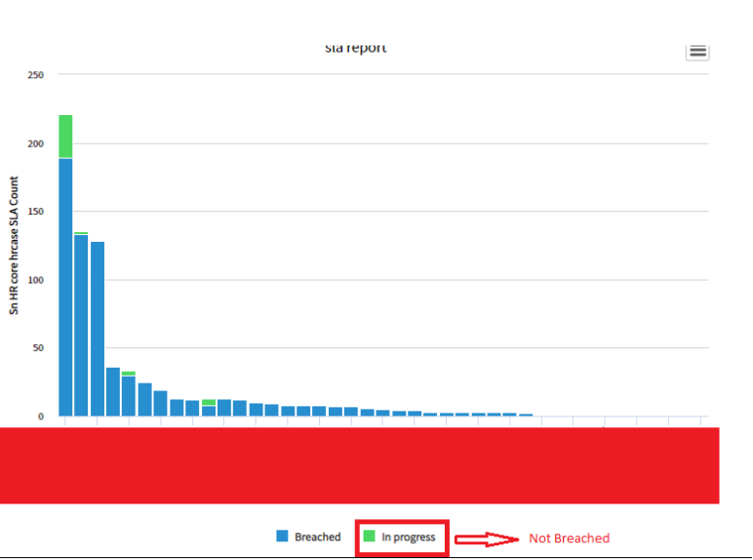
Task: Select the third-tallest blue bar near 128
Action: click(x=98, y=329)
